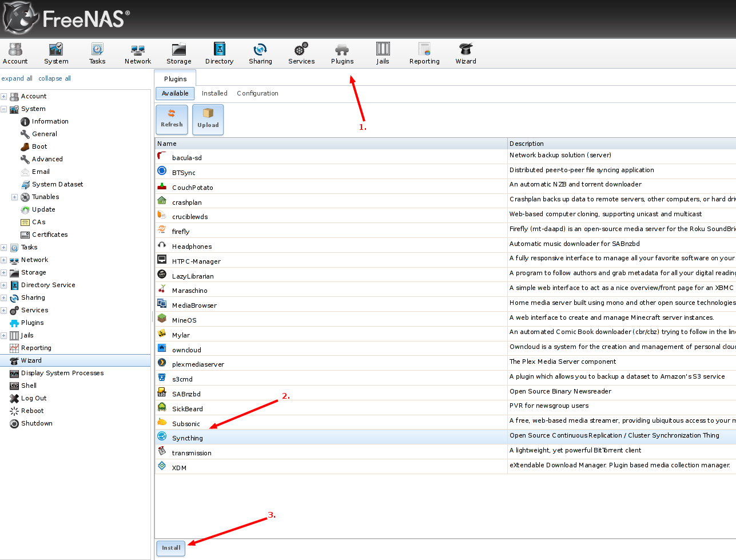The image size is (736, 560).
Task: Click the Install button
Action: click(x=171, y=548)
